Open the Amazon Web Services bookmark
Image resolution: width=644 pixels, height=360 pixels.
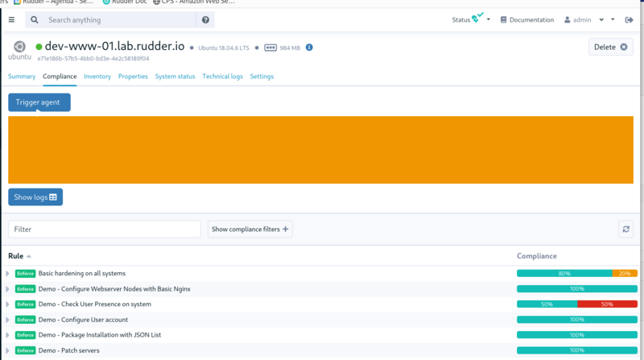tap(194, 2)
